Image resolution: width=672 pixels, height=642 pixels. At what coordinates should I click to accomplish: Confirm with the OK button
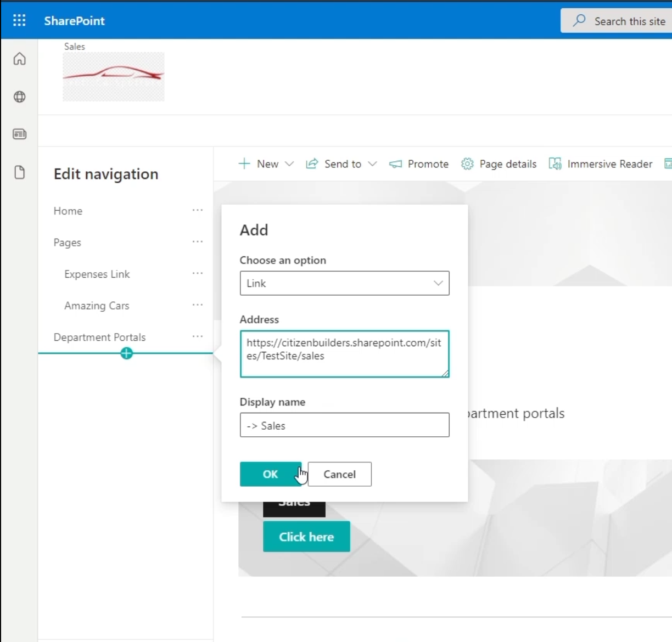click(x=270, y=474)
